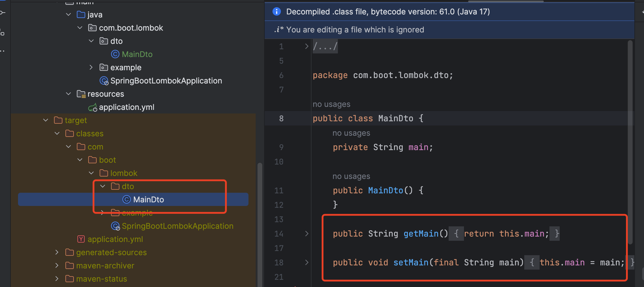This screenshot has height=287, width=644.
Task: Collapse the boot folder under target
Action: 80,160
